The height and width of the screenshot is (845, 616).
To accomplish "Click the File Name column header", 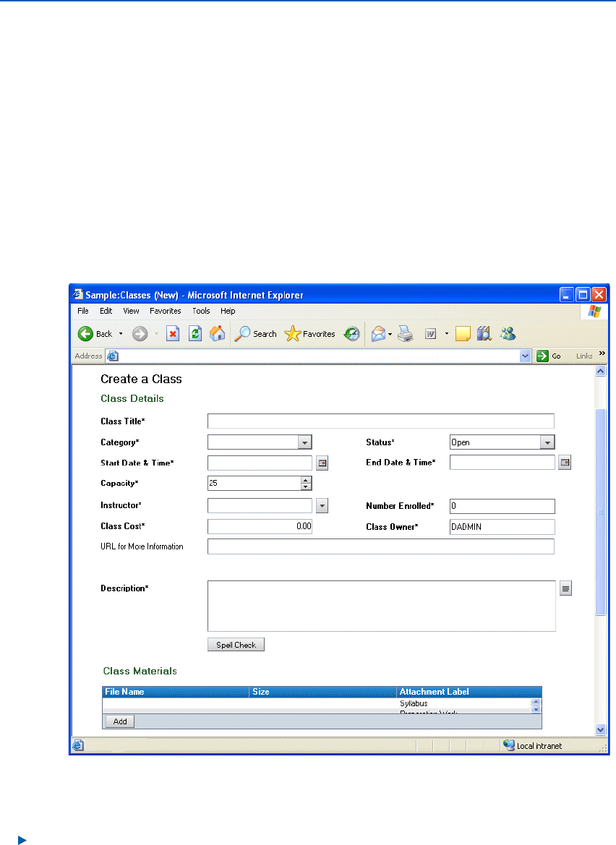I will pos(176,692).
